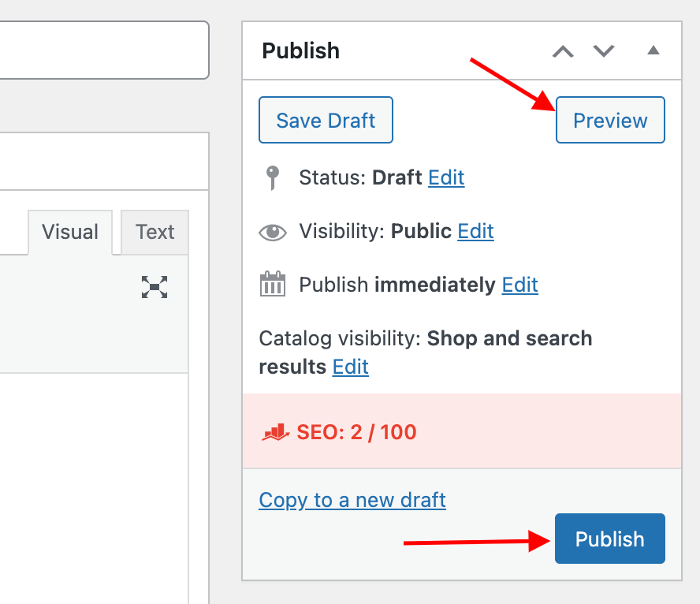Click the distraction-free fullscreen editor icon
The height and width of the screenshot is (604, 700).
click(155, 287)
